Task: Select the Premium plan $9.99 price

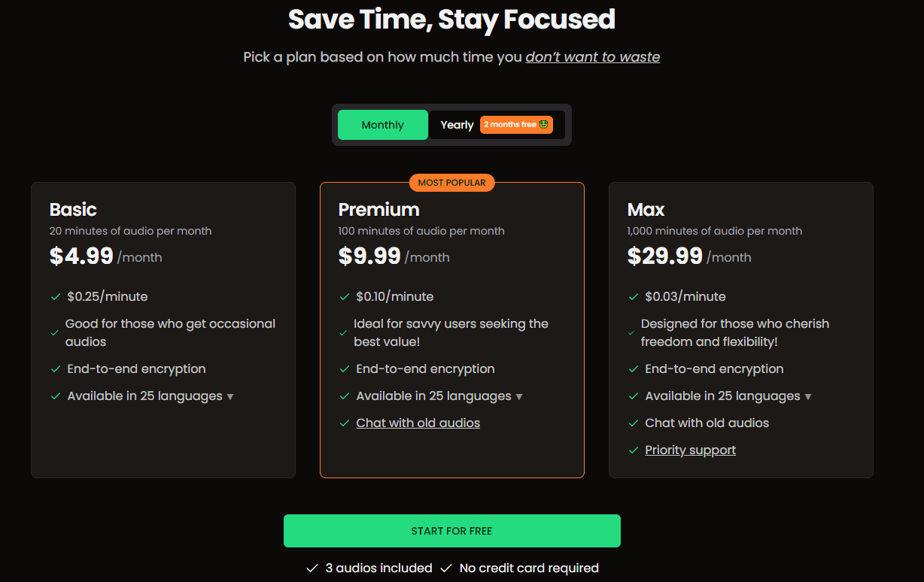Action: pos(369,256)
